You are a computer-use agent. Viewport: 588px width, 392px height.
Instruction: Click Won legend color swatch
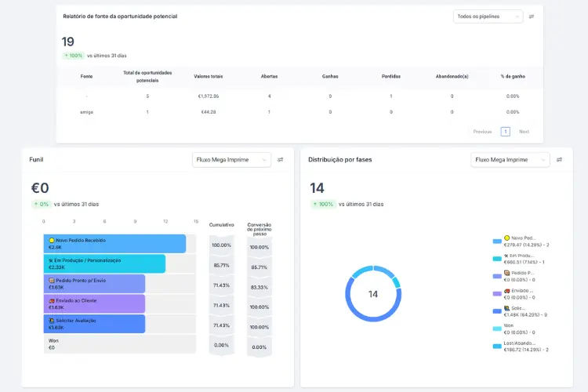click(x=497, y=328)
